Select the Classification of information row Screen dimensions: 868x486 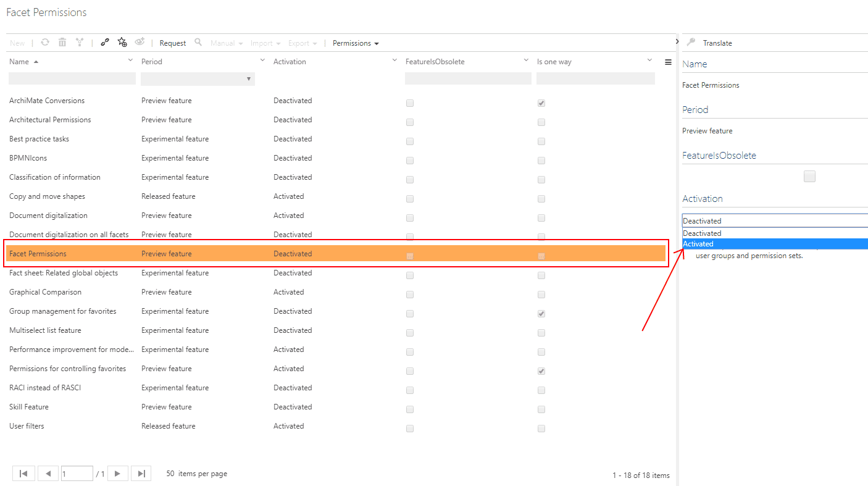click(x=336, y=177)
